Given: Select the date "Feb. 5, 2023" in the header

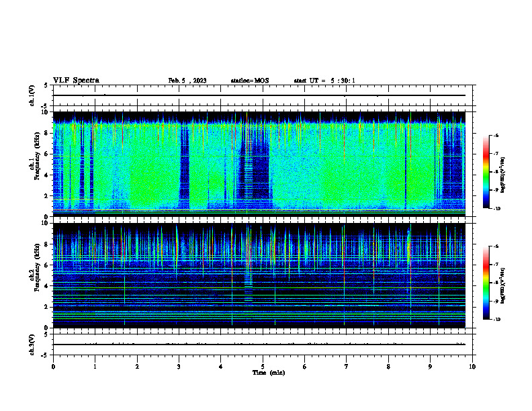Looking at the screenshot, I should (187, 81).
